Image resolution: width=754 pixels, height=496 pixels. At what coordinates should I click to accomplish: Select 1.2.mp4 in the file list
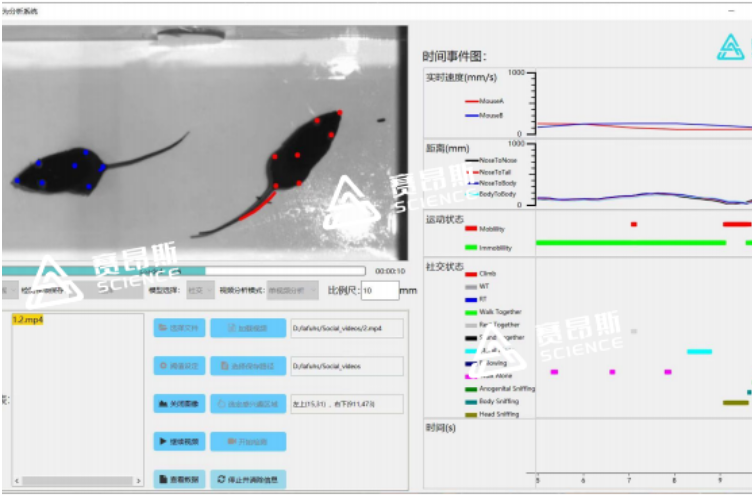(30, 319)
